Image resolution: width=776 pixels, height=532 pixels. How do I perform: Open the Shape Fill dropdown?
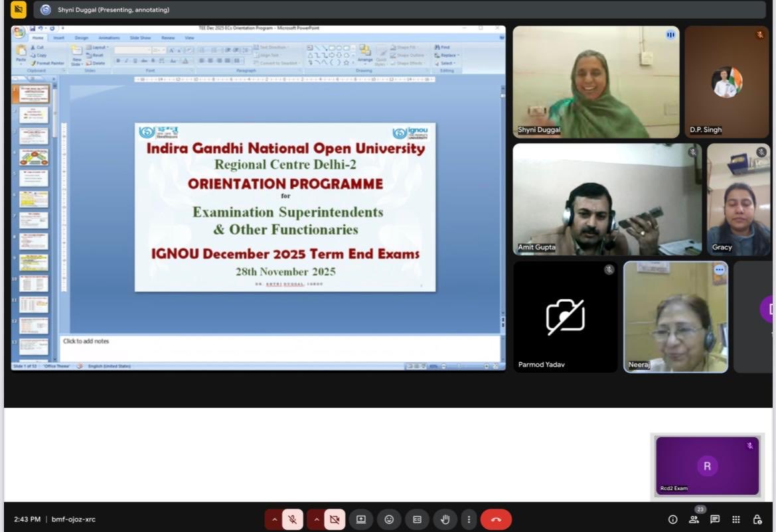[x=404, y=48]
